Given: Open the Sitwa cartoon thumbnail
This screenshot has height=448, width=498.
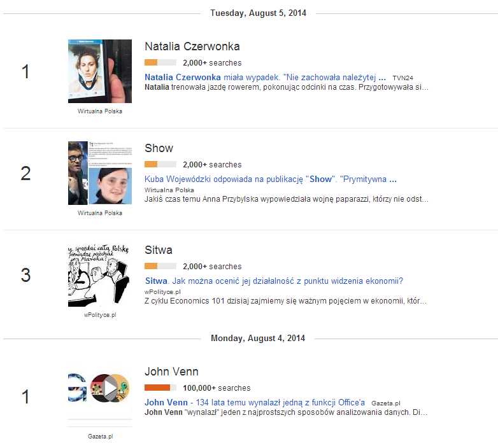Looking at the screenshot, I should pyautogui.click(x=100, y=275).
